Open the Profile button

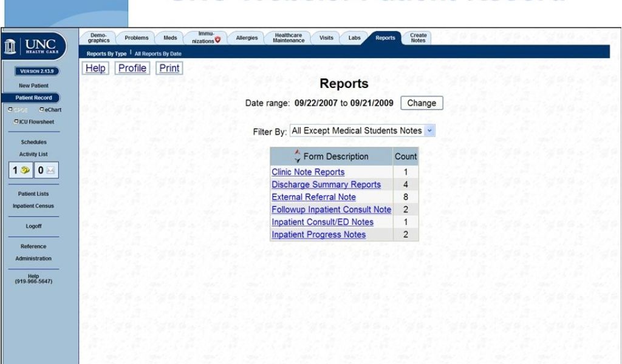(x=132, y=68)
